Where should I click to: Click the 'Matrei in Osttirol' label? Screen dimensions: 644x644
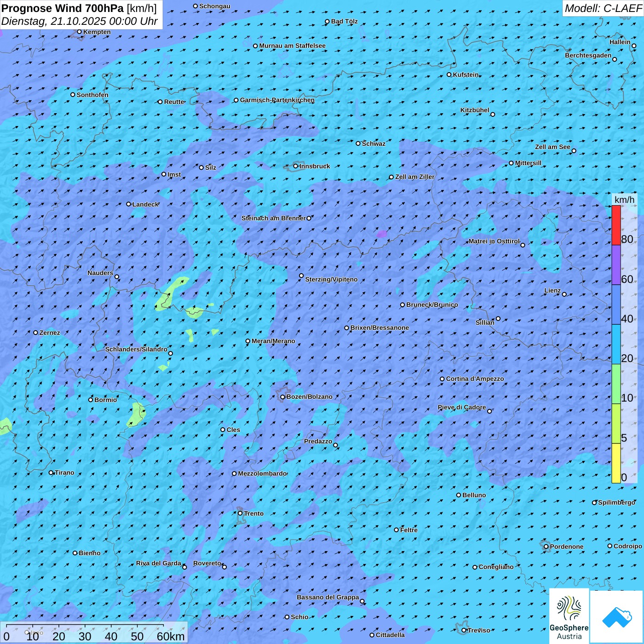pos(494,241)
